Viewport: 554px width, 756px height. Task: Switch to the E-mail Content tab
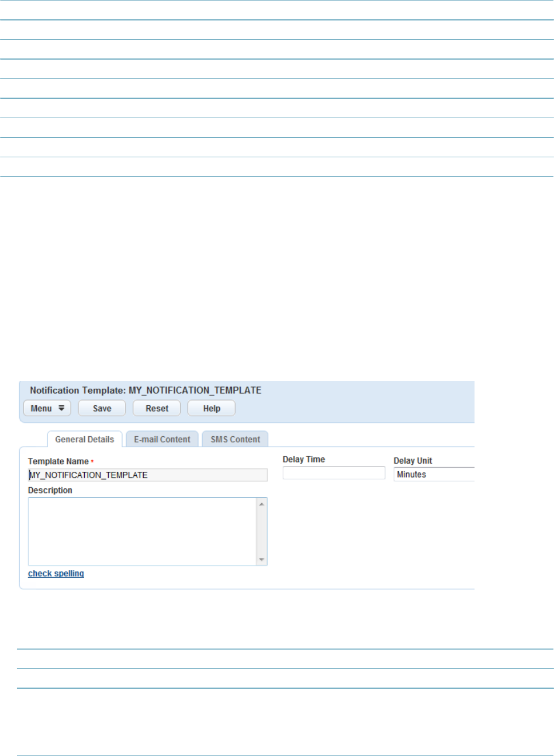point(162,439)
